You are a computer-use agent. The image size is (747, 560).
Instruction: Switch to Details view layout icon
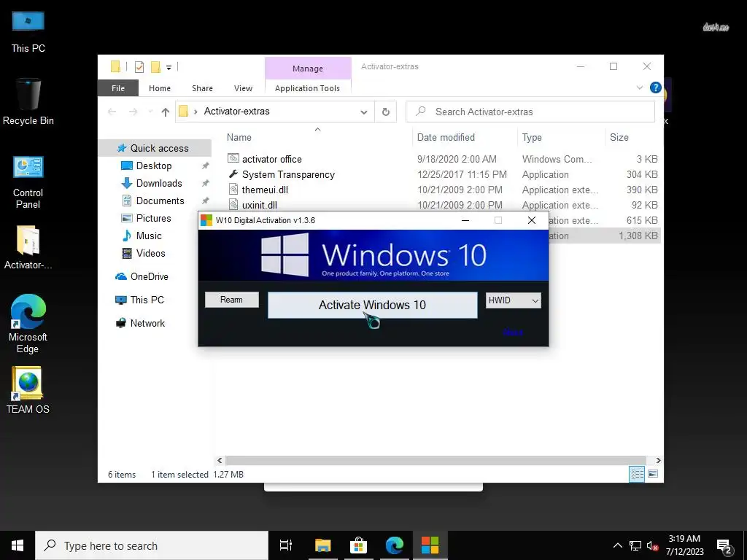(x=637, y=474)
